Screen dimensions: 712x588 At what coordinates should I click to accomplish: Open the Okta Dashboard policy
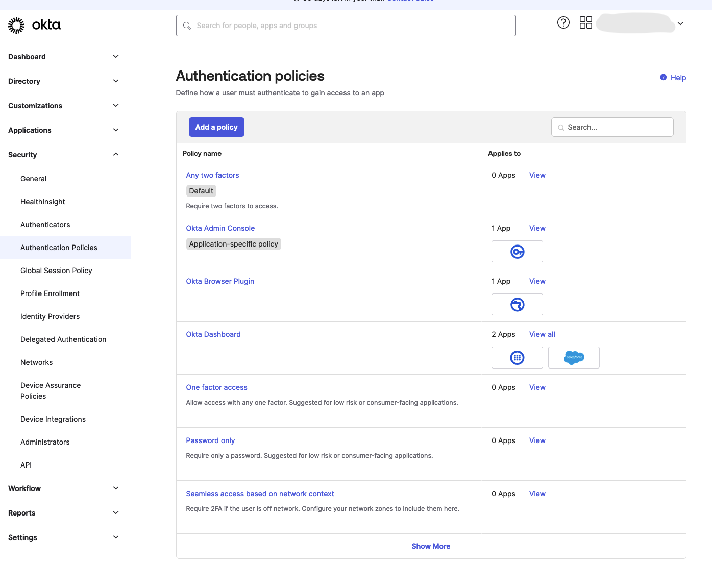coord(213,334)
